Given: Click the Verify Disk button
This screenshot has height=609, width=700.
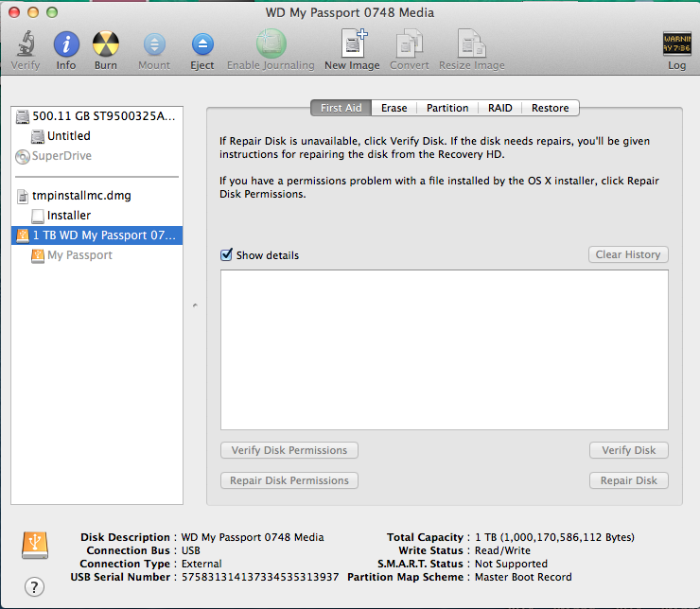Looking at the screenshot, I should tap(628, 450).
